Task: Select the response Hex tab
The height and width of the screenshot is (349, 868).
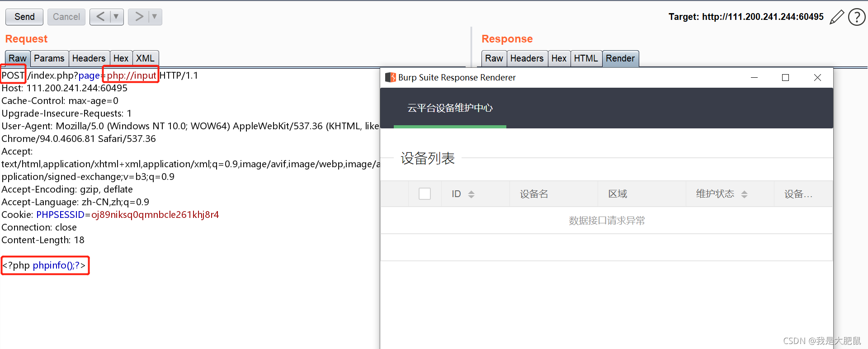Action: tap(559, 58)
